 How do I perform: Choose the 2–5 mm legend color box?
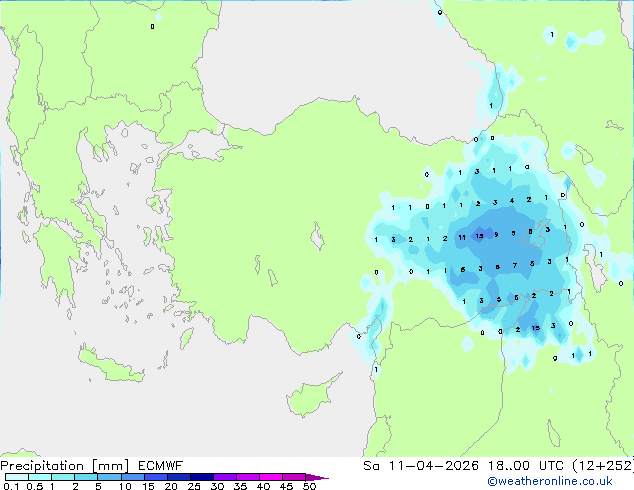86,477
